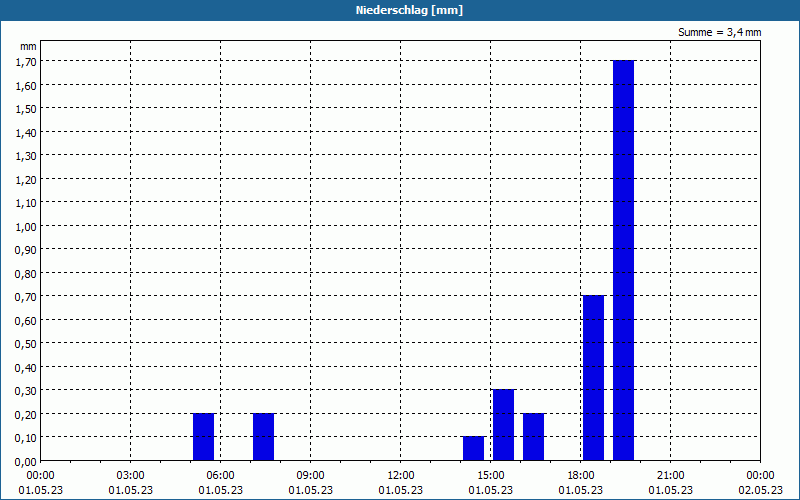Select the 02.05.23 date label

point(761,490)
